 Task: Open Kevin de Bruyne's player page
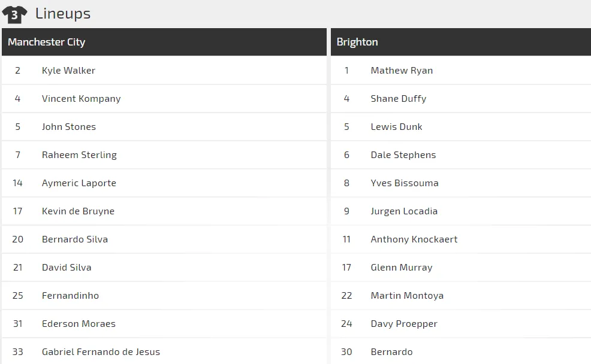coord(78,211)
